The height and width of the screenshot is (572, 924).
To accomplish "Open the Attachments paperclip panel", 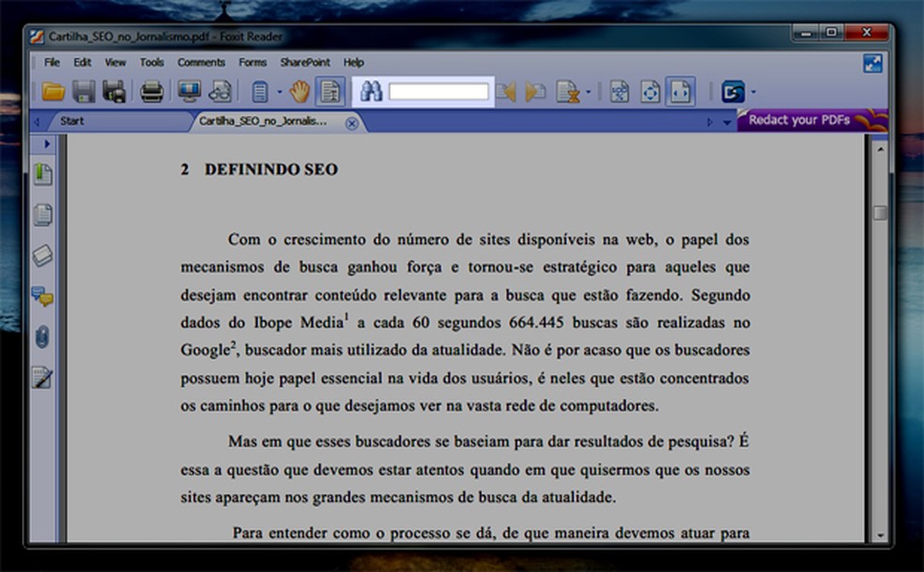I will pos(42,337).
